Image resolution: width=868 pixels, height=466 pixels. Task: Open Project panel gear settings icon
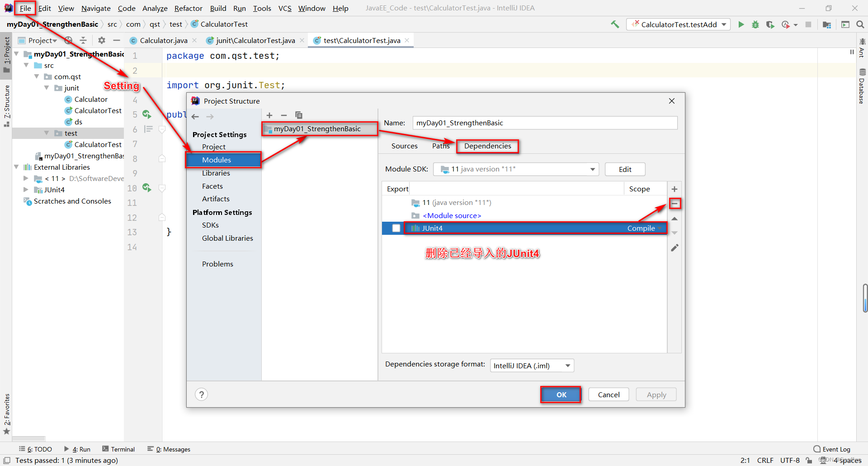[x=102, y=40]
